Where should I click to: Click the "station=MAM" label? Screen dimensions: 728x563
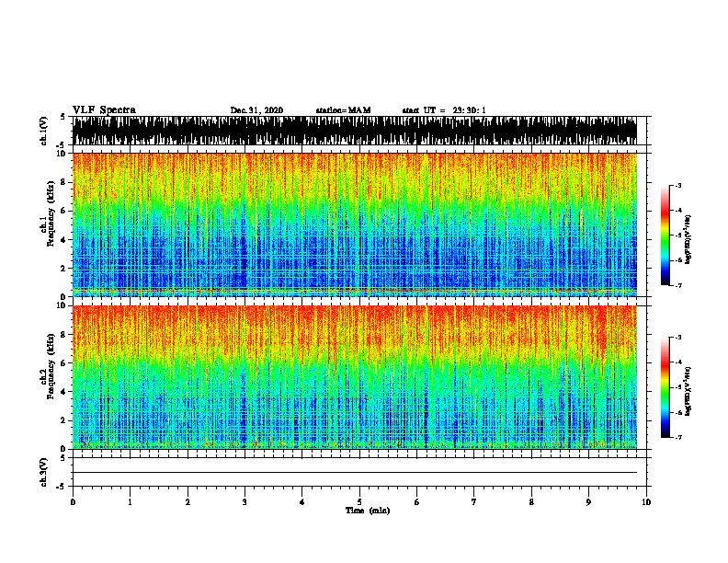tap(343, 110)
